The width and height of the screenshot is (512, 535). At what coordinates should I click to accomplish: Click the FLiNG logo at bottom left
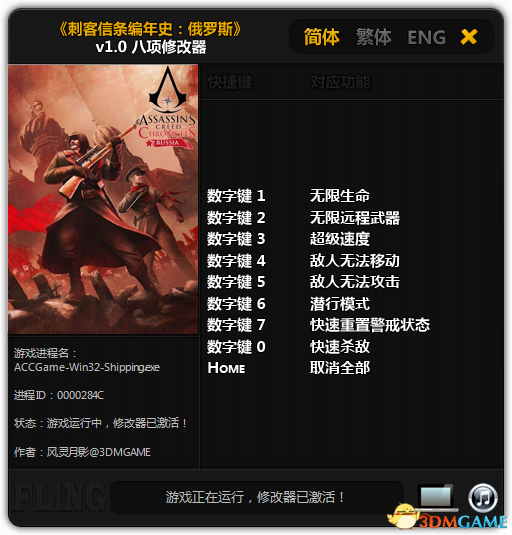point(58,497)
